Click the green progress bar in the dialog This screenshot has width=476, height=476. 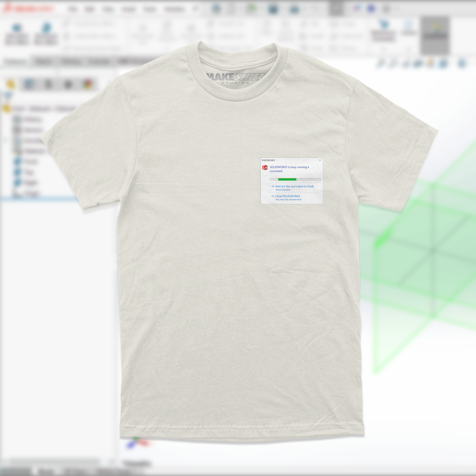(288, 179)
